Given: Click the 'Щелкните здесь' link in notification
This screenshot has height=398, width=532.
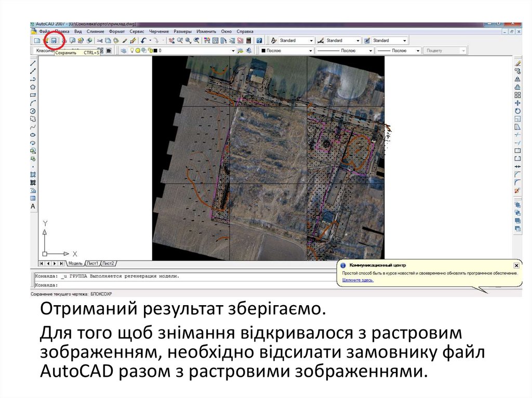Looking at the screenshot, I should point(358,280).
